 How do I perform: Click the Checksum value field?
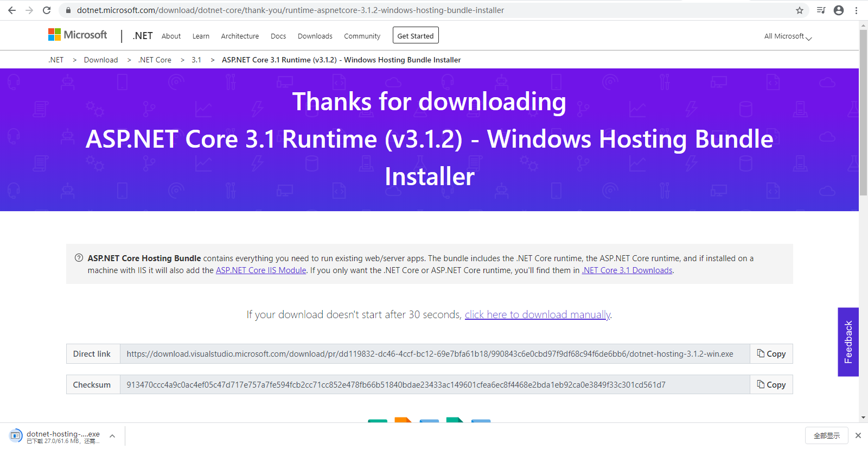[435, 385]
